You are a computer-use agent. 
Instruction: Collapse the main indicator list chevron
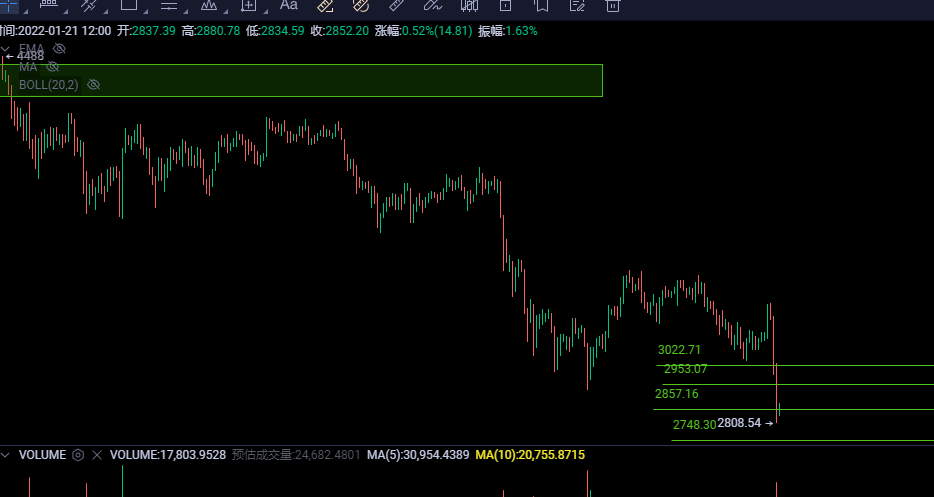(x=5, y=49)
